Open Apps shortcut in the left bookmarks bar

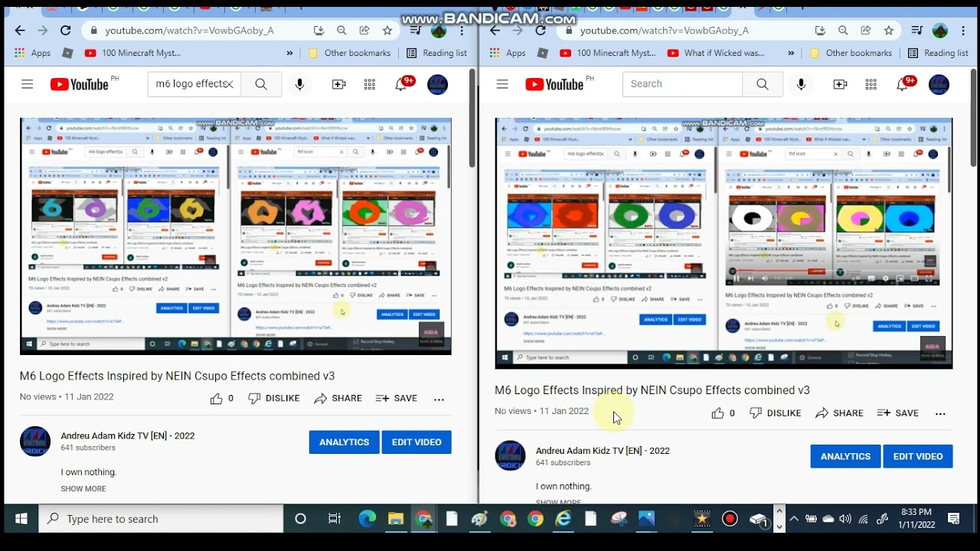pos(32,54)
